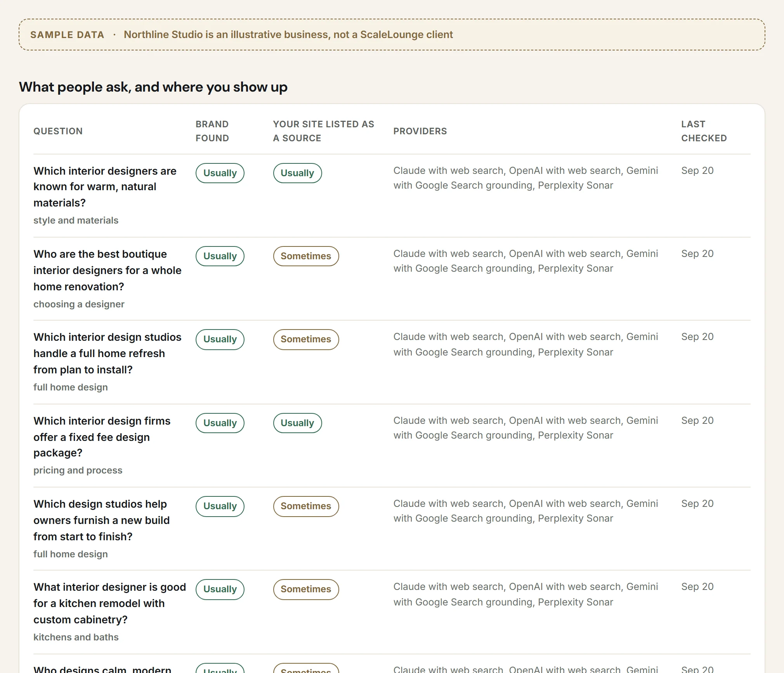Click 'full home design' under new build question
The height and width of the screenshot is (673, 784).
click(x=71, y=554)
